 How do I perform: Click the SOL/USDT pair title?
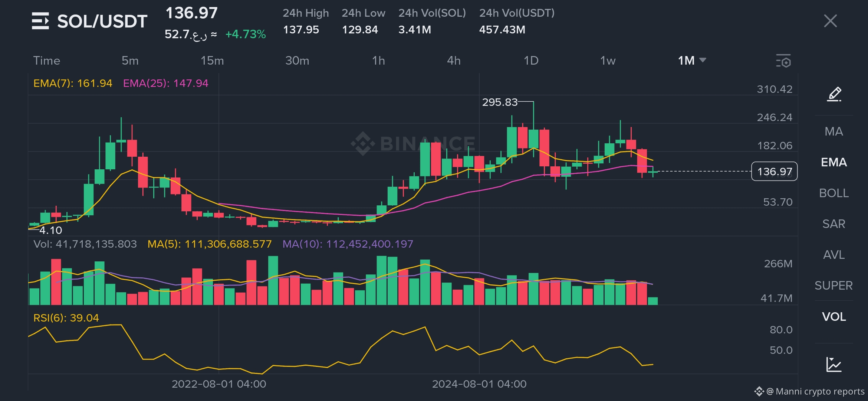102,21
